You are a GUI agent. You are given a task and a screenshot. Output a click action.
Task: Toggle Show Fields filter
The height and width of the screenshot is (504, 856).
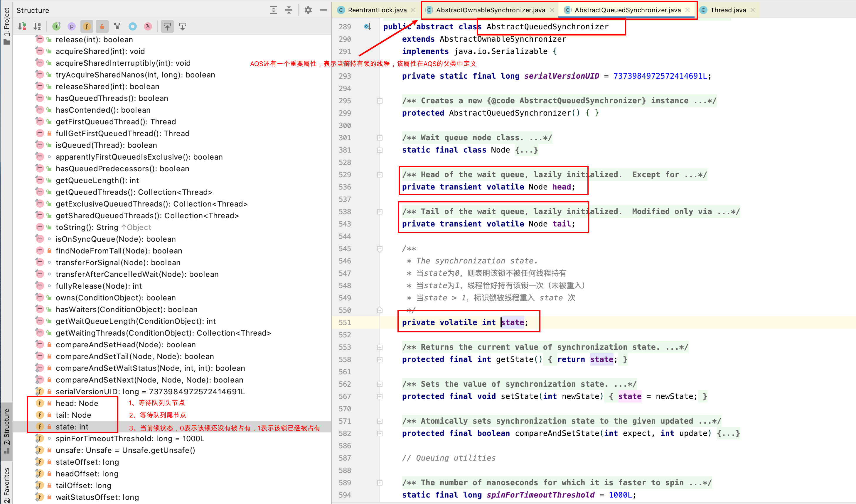(87, 26)
